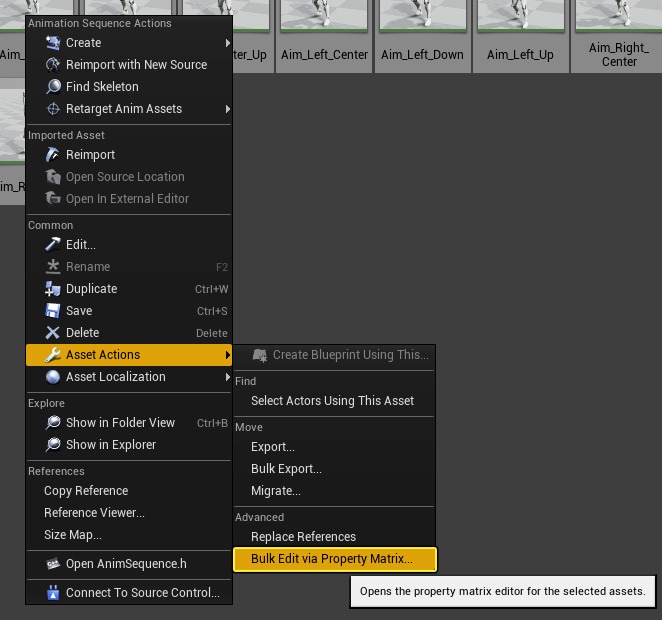Click the Show in Folder View icon

point(54,423)
